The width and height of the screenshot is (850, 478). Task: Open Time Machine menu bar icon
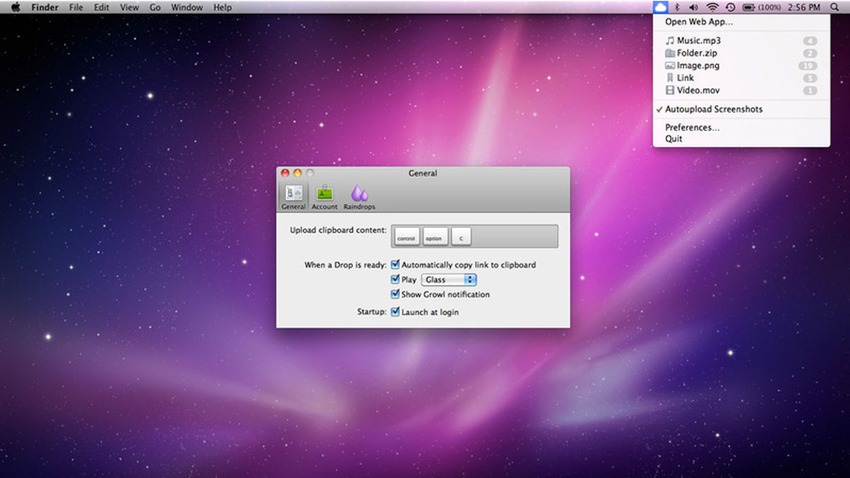tap(730, 7)
